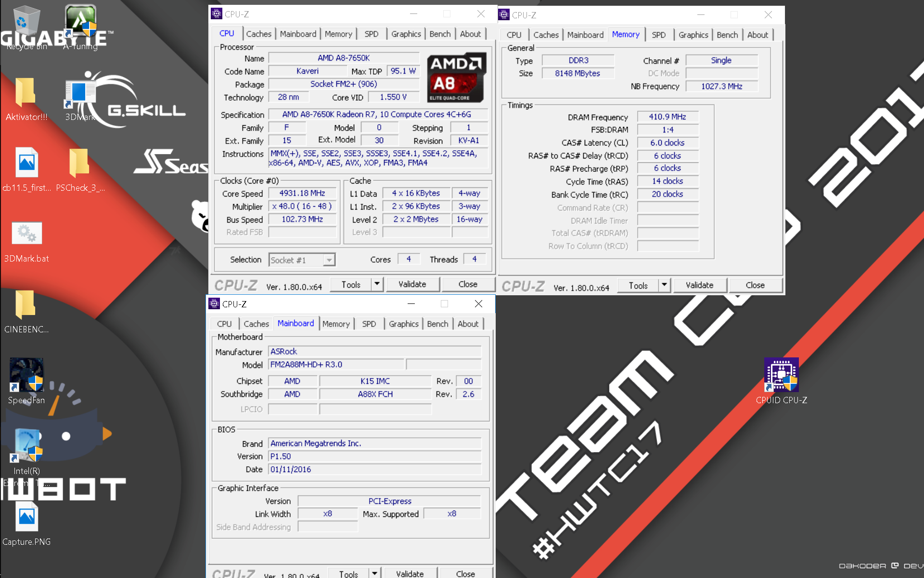924x578 pixels.
Task: Open SPD tab in Memory window
Action: [x=659, y=35]
